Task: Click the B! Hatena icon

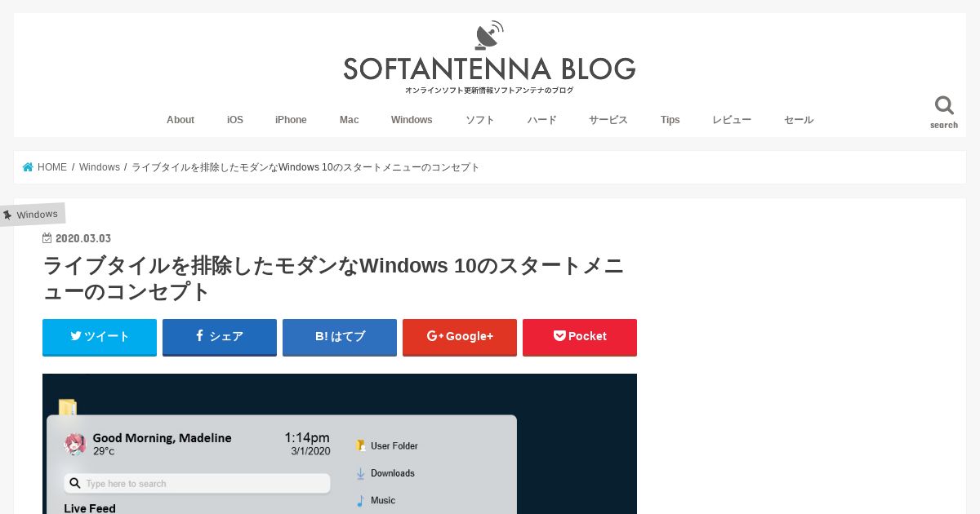Action: pos(322,336)
